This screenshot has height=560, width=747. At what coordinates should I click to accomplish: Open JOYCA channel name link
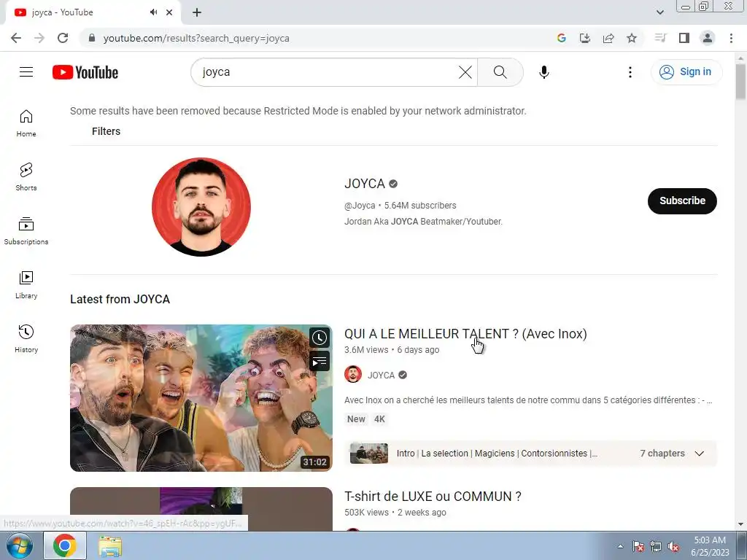pos(365,184)
